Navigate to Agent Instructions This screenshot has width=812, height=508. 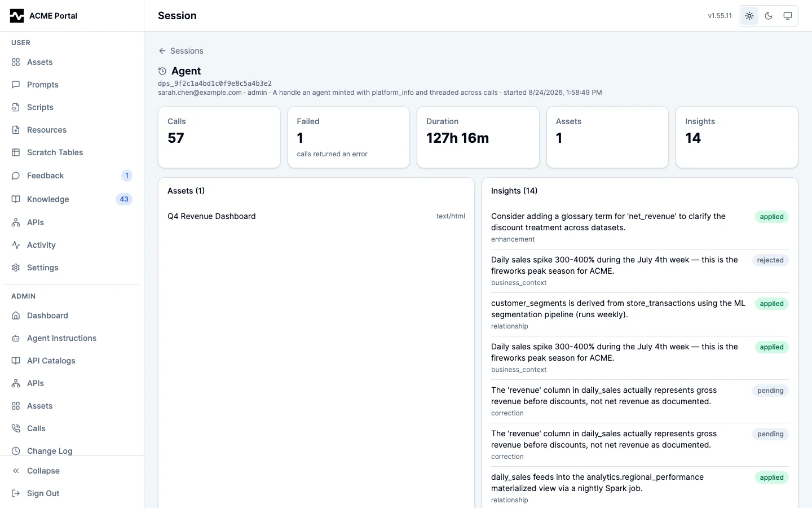pyautogui.click(x=72, y=338)
